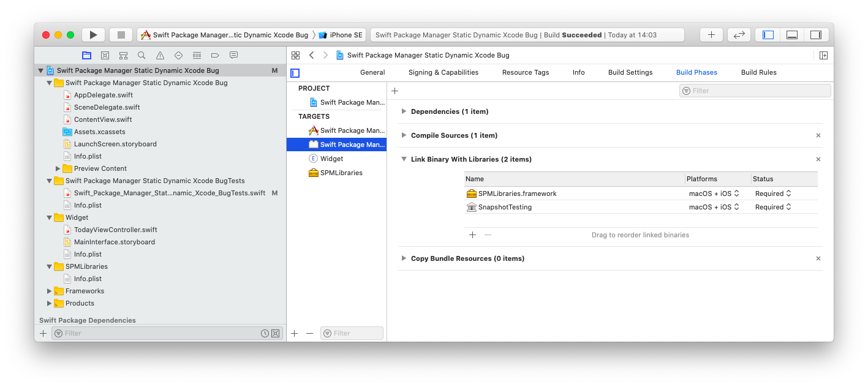This screenshot has height=387, width=868.
Task: Delete the Link Binary With Libraries phase
Action: [x=818, y=159]
